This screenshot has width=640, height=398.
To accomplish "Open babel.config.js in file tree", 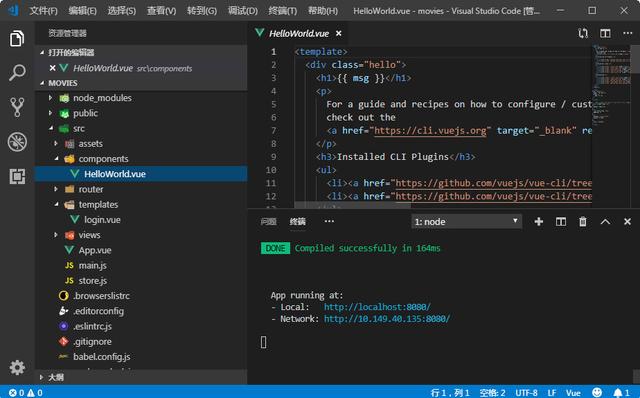I will pyautogui.click(x=102, y=356).
